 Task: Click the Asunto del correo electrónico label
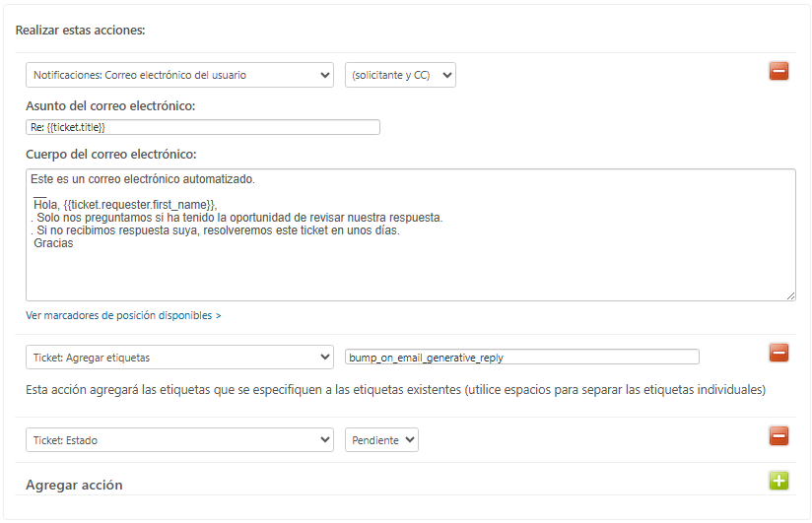tap(110, 105)
